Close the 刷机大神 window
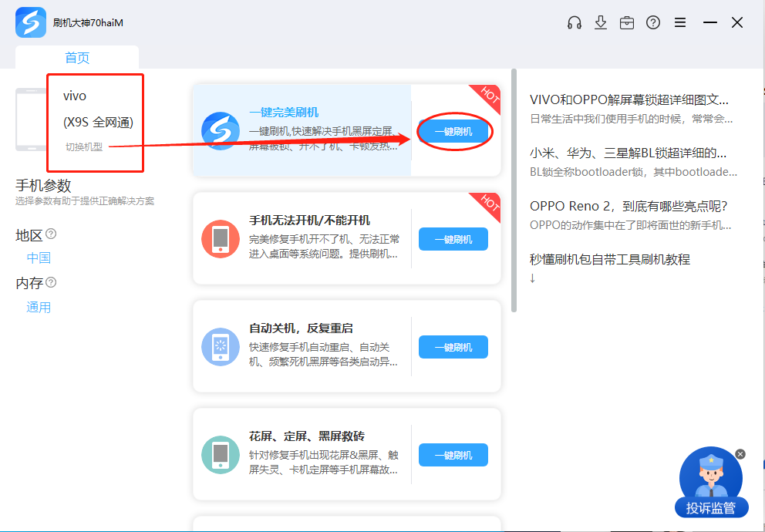This screenshot has height=532, width=765. [x=737, y=22]
